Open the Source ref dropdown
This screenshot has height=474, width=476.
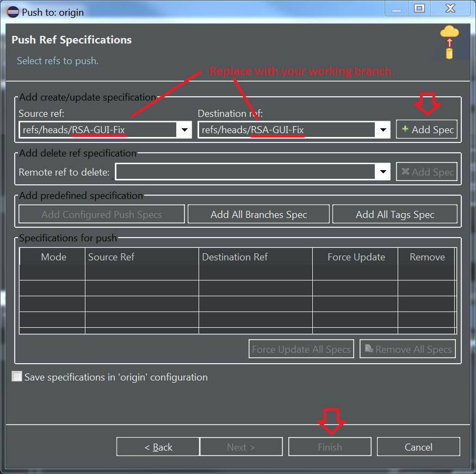click(x=184, y=129)
